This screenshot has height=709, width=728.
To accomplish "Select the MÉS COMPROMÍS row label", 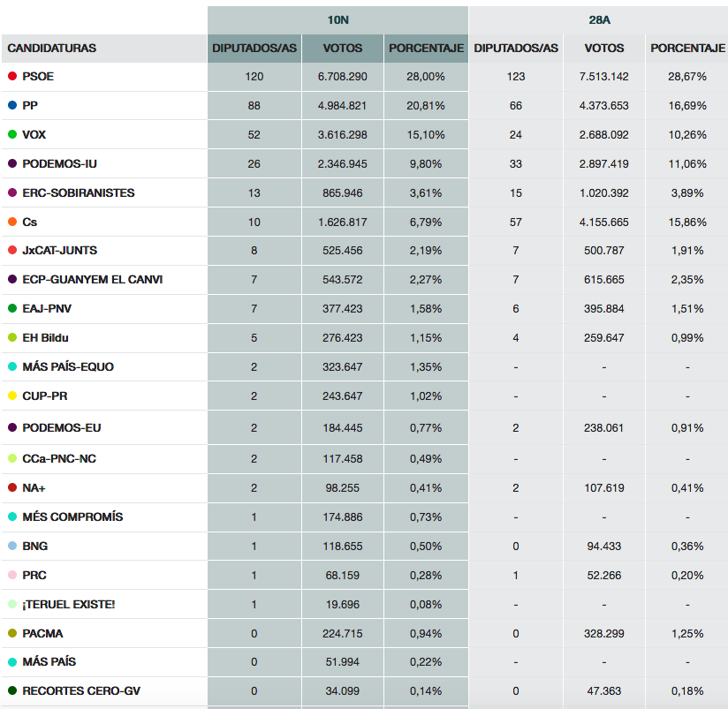I will pyautogui.click(x=73, y=517).
